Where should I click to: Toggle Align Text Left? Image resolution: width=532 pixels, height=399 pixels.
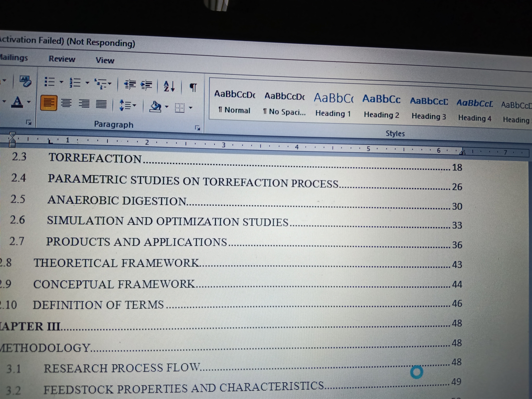(49, 103)
